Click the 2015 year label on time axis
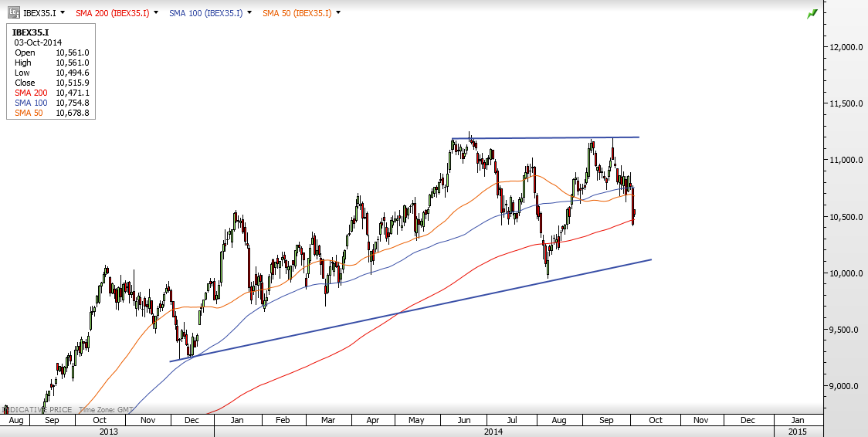The image size is (868, 437). point(798,431)
